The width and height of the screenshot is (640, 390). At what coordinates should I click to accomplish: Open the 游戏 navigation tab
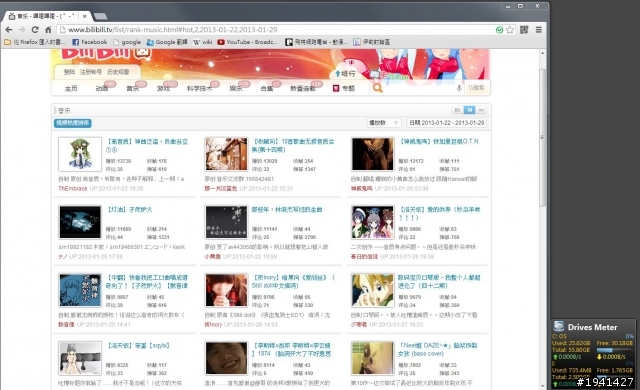(163, 88)
